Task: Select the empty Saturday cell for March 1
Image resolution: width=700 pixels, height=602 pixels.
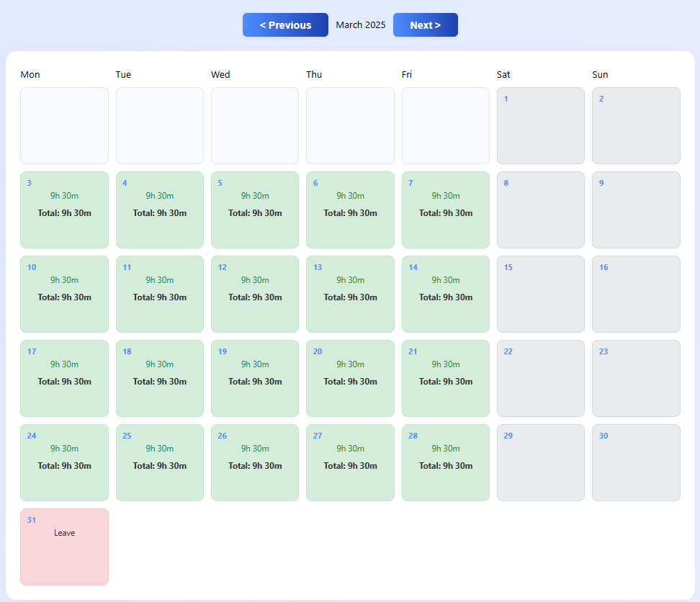Action: coord(540,125)
